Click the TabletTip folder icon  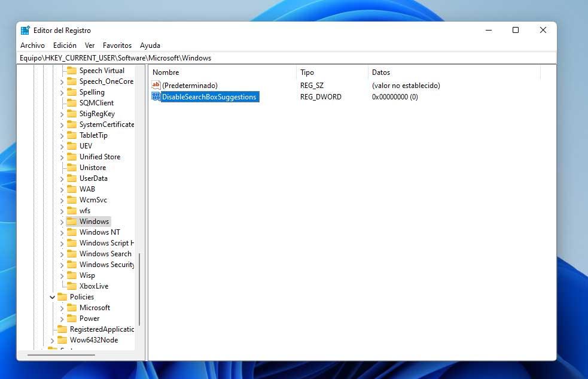coord(72,135)
